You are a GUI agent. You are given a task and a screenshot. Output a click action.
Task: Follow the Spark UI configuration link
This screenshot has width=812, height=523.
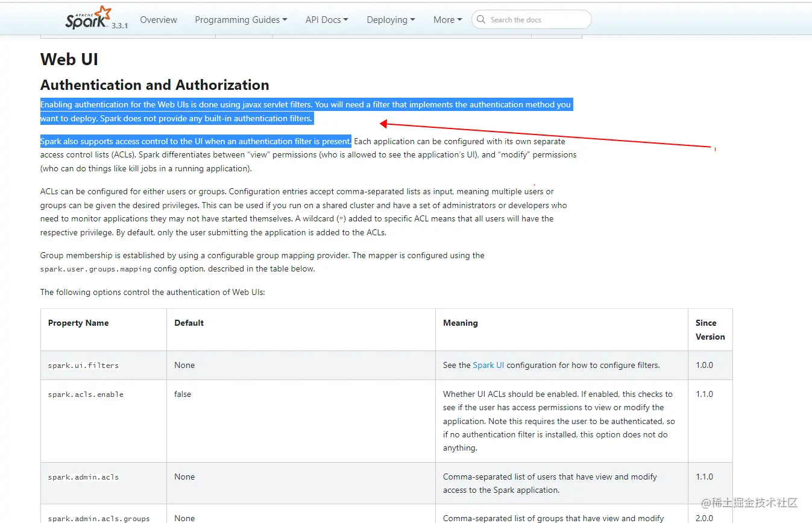488,365
